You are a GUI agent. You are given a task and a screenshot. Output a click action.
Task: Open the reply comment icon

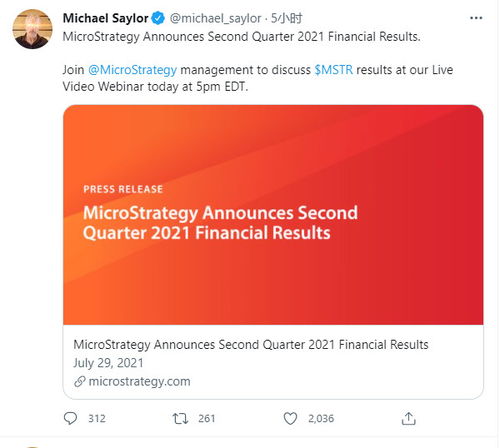point(70,418)
